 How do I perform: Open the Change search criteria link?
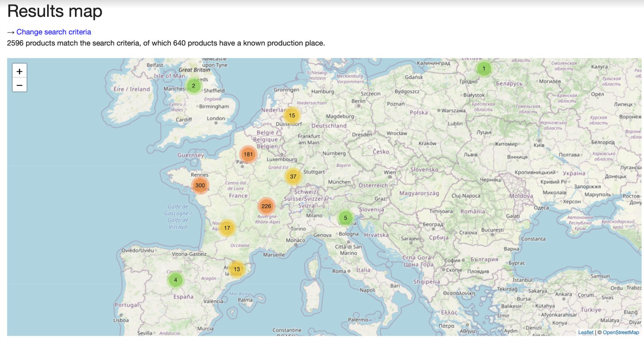point(54,32)
